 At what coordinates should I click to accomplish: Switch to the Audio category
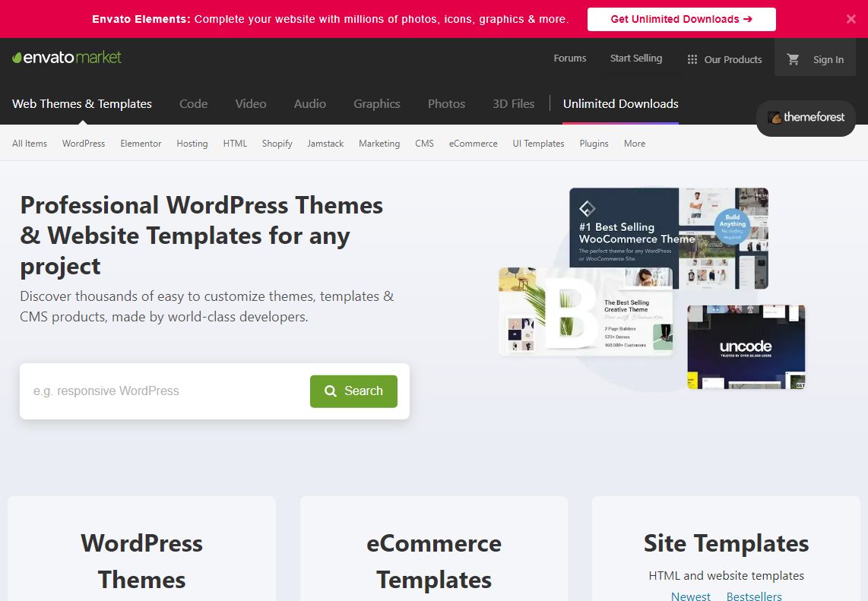coord(310,103)
